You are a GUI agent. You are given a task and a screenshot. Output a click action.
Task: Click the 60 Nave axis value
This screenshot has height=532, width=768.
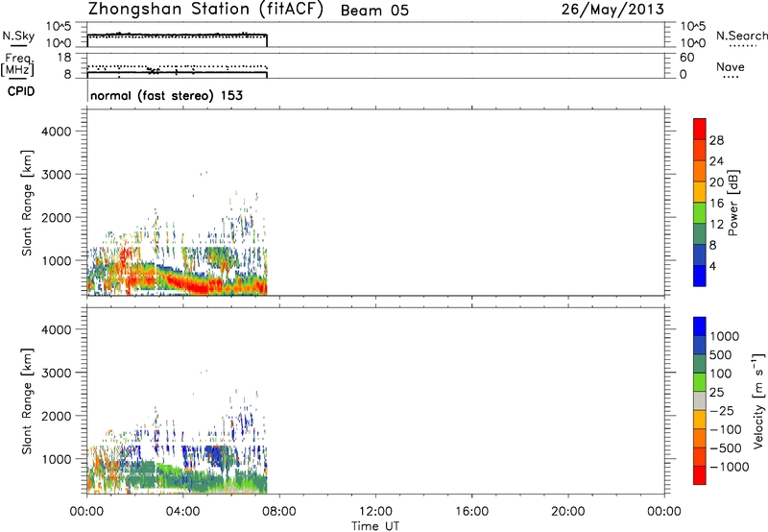tap(686, 58)
